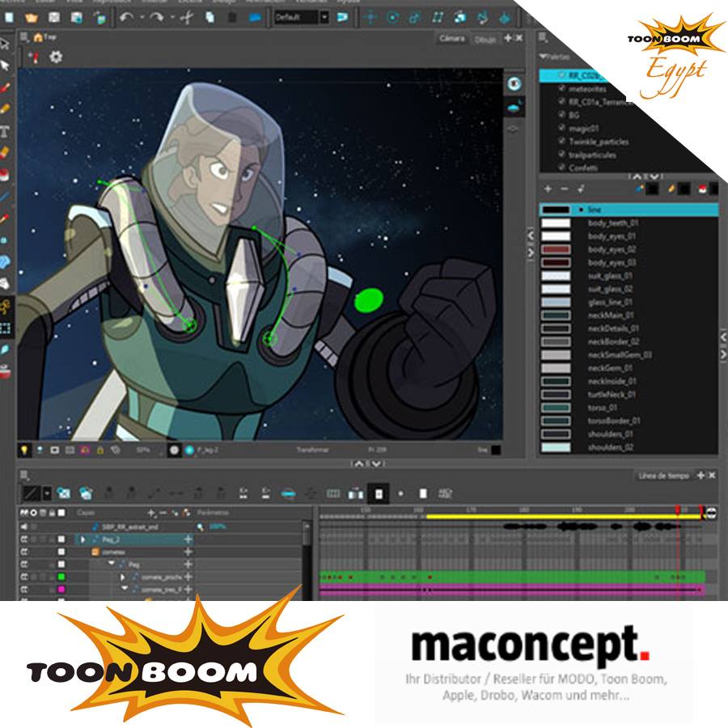The height and width of the screenshot is (728, 728).
Task: Toggle the RR_C02 palette checkbox
Action: [x=562, y=75]
